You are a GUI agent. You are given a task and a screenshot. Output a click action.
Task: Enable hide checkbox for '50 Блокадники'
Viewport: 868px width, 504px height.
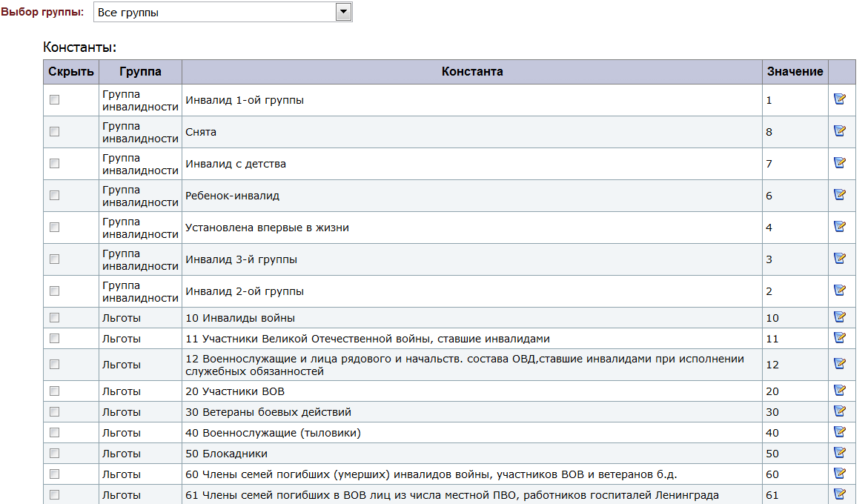54,454
